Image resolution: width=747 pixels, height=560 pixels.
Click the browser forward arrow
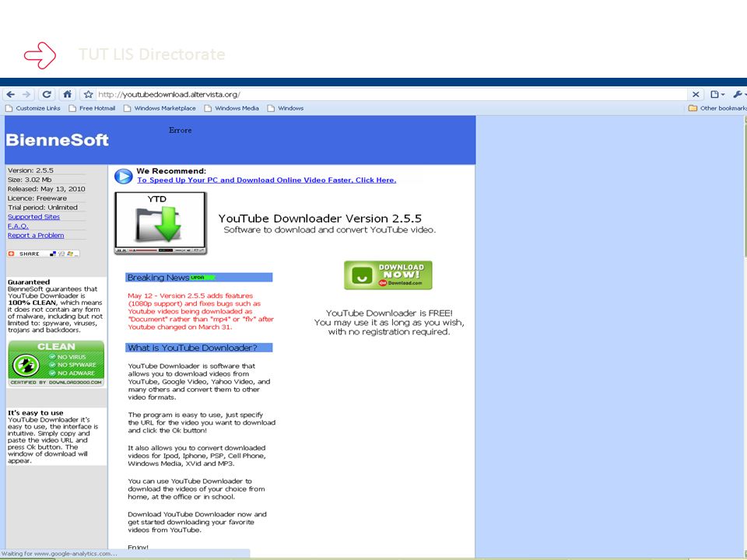tap(26, 94)
